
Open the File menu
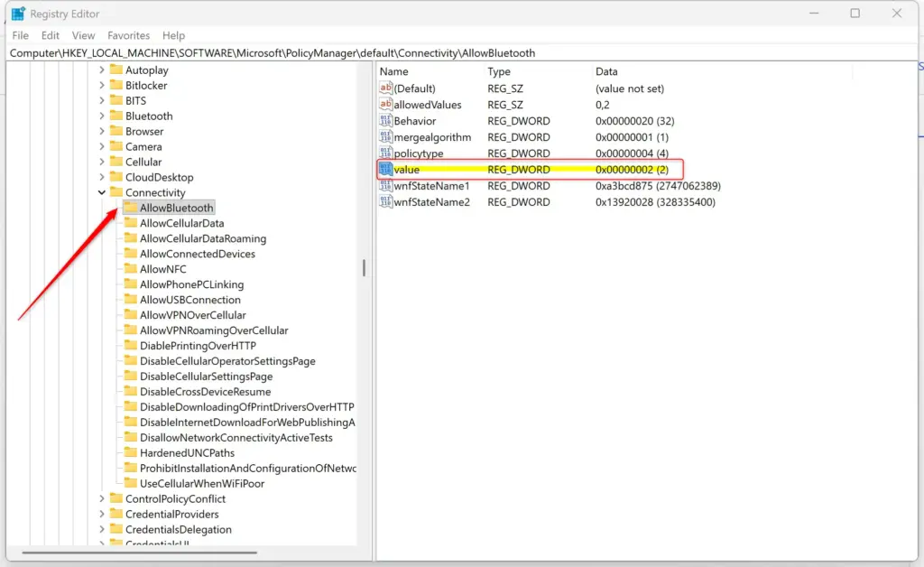pyautogui.click(x=20, y=35)
